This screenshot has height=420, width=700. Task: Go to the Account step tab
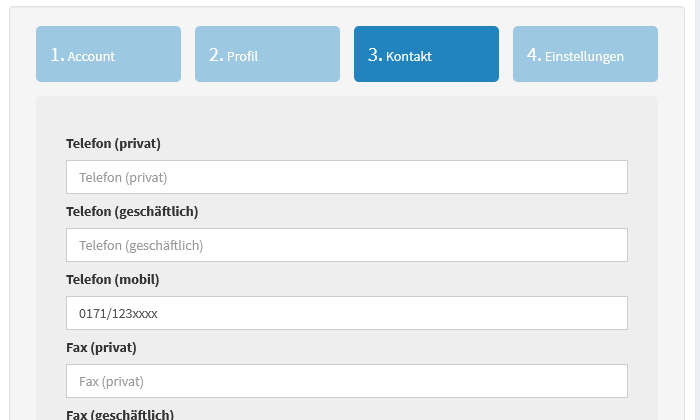click(x=108, y=54)
